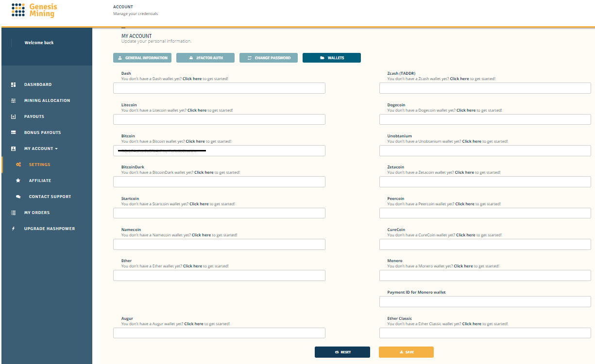Focus the Zetacoin wallet address field
This screenshot has width=595, height=364.
tap(485, 182)
